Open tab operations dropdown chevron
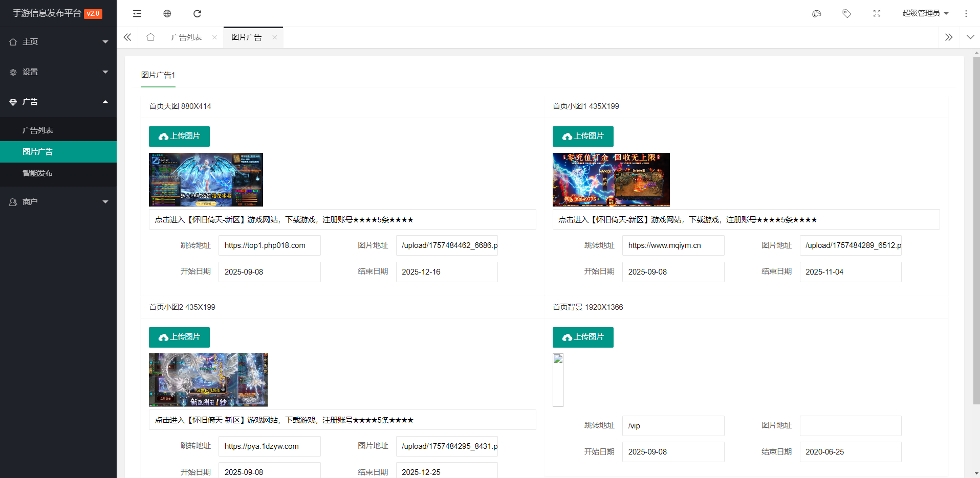980x478 pixels. tap(970, 37)
